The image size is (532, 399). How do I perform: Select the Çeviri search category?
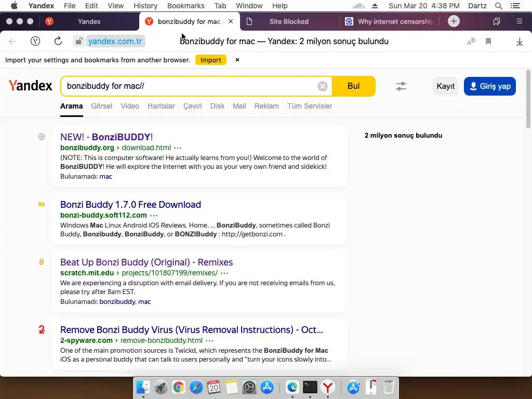point(192,106)
